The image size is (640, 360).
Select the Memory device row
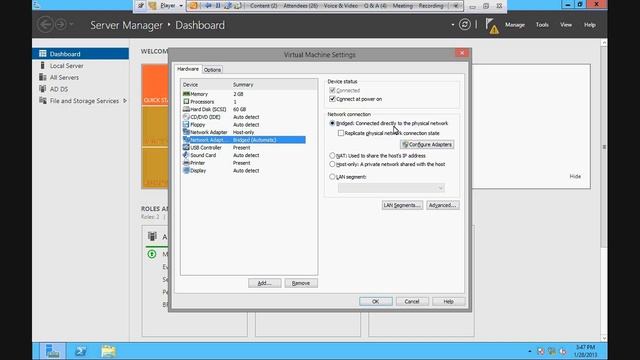[244, 94]
